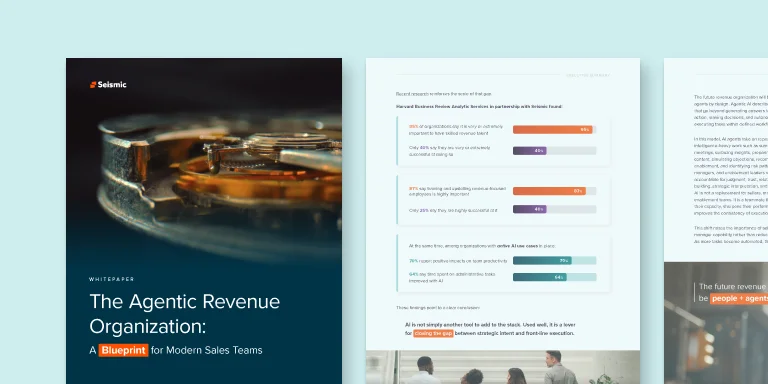Click the purple bar beside 'Only 40% say'

click(x=529, y=151)
